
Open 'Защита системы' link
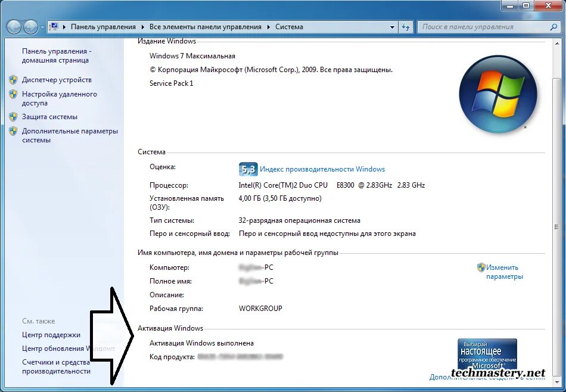(x=50, y=117)
